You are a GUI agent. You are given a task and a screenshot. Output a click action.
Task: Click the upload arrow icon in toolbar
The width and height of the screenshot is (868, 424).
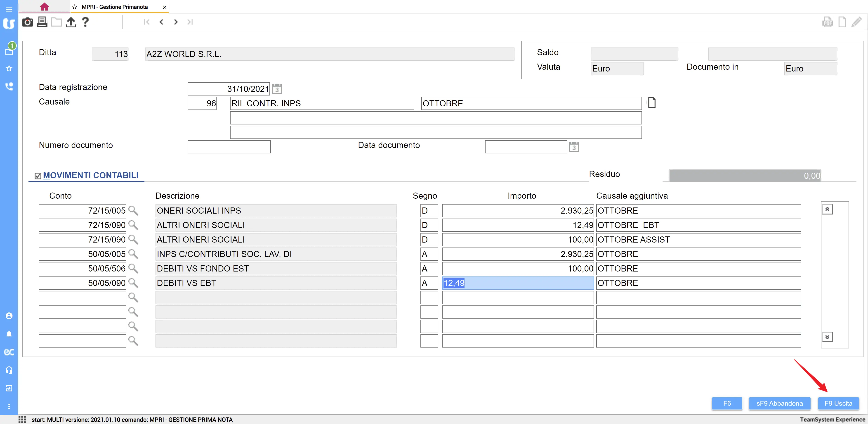tap(71, 22)
